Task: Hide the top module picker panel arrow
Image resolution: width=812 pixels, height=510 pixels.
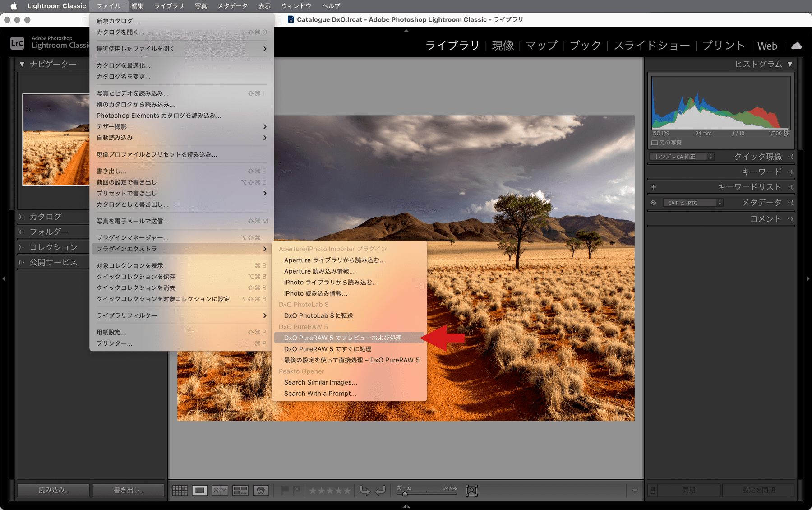Action: tap(406, 31)
